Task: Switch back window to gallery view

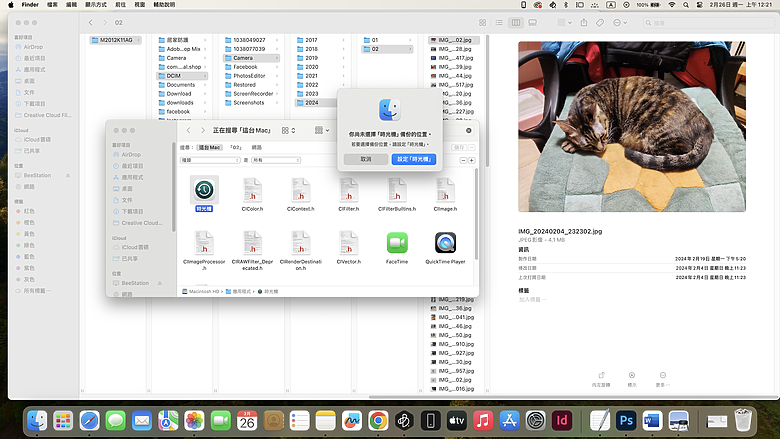Action: 532,23
